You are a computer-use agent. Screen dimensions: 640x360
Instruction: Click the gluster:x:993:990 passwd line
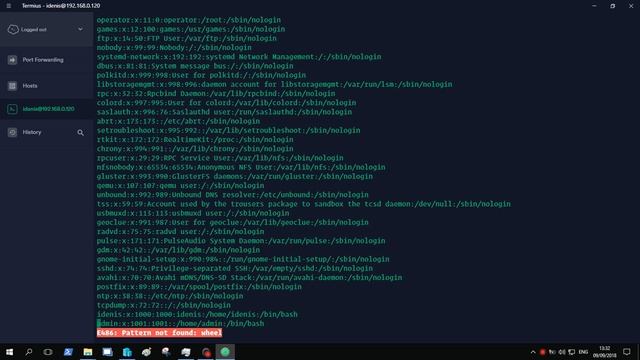pos(235,176)
